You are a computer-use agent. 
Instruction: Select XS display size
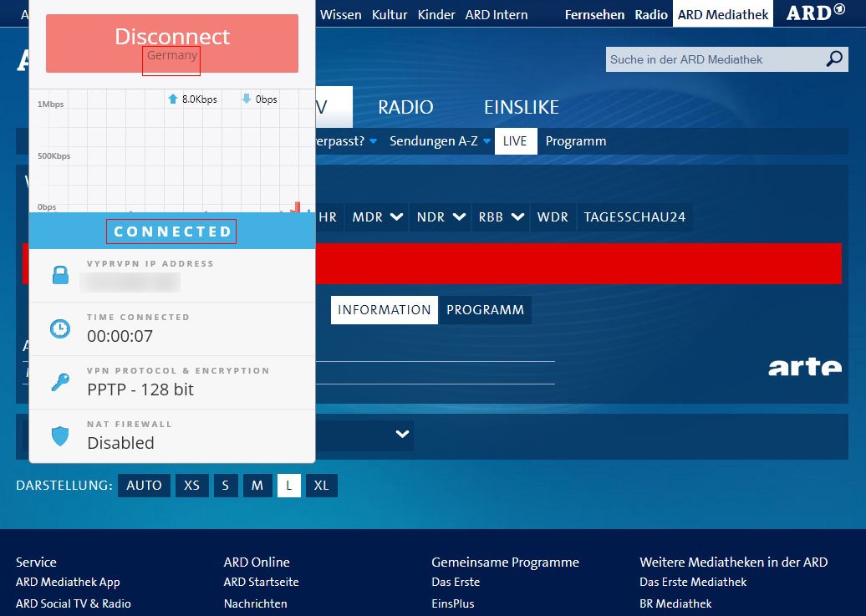coord(191,486)
